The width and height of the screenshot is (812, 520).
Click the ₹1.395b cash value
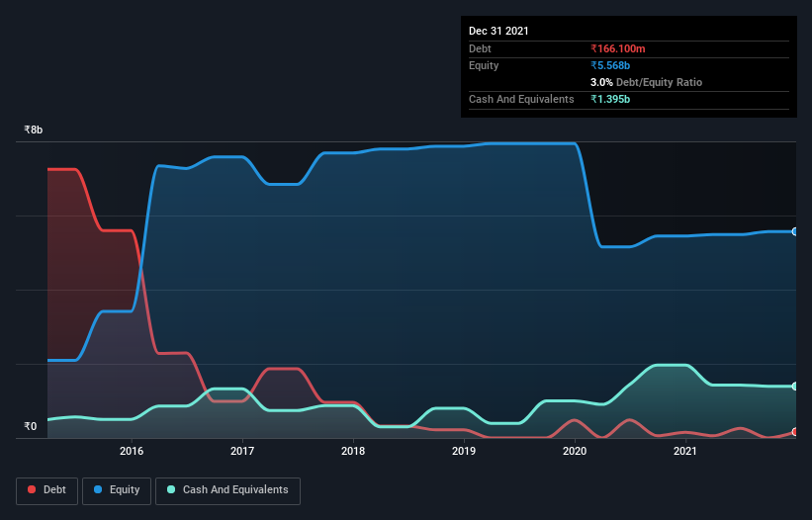pos(610,99)
